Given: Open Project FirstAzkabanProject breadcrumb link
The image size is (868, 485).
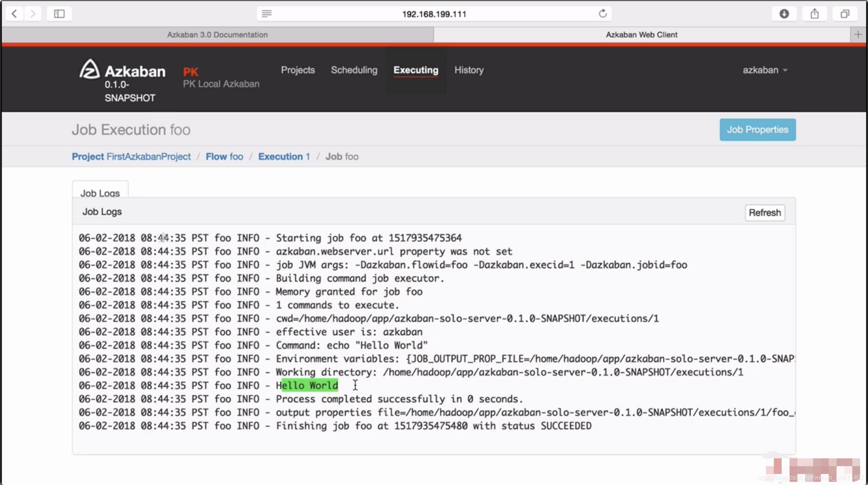Looking at the screenshot, I should pyautogui.click(x=131, y=157).
